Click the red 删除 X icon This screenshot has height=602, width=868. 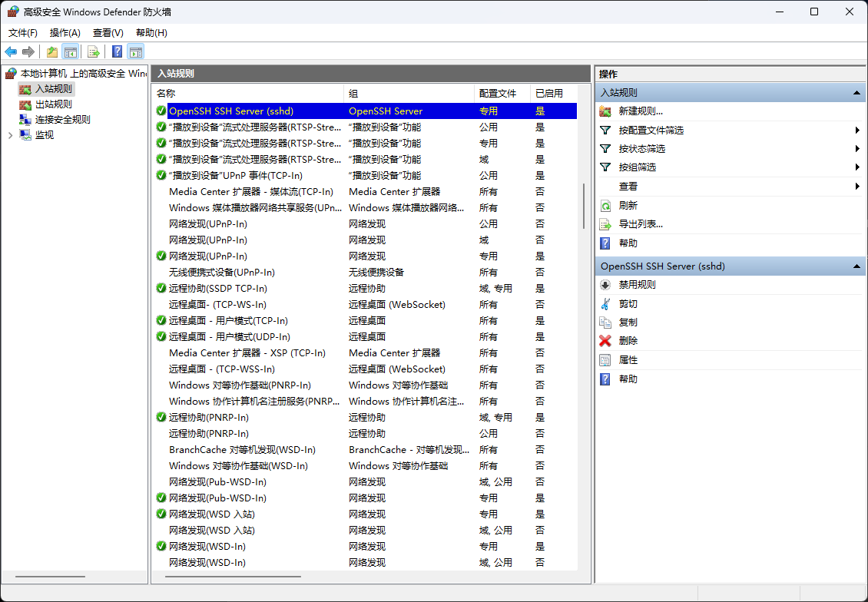605,341
